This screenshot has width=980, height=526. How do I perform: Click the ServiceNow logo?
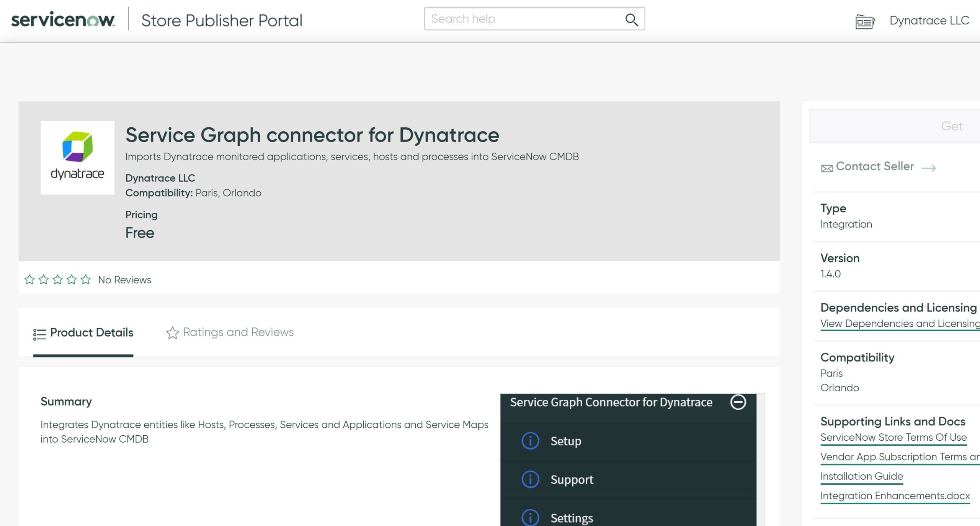[63, 20]
